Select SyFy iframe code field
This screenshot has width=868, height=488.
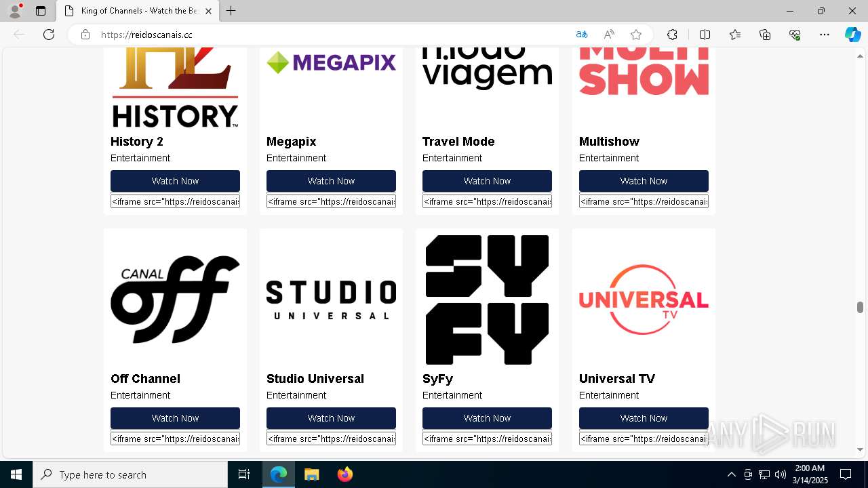point(487,439)
